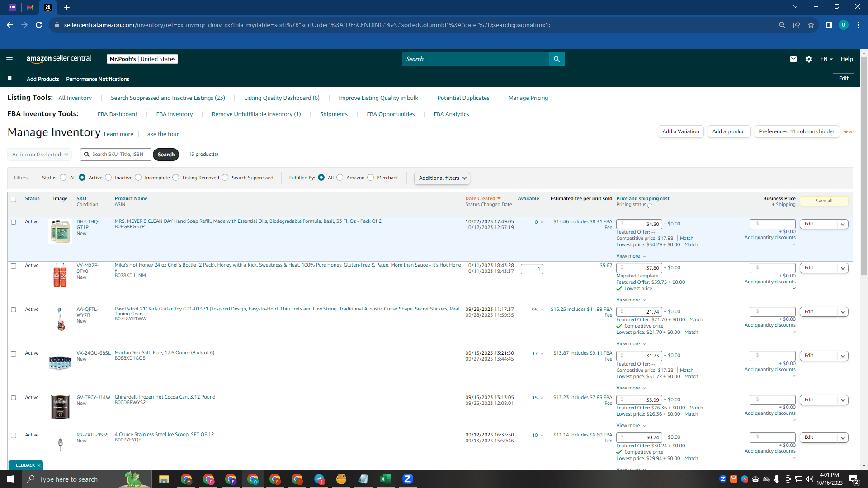
Task: Open the Windows Start menu
Action: coord(11,479)
